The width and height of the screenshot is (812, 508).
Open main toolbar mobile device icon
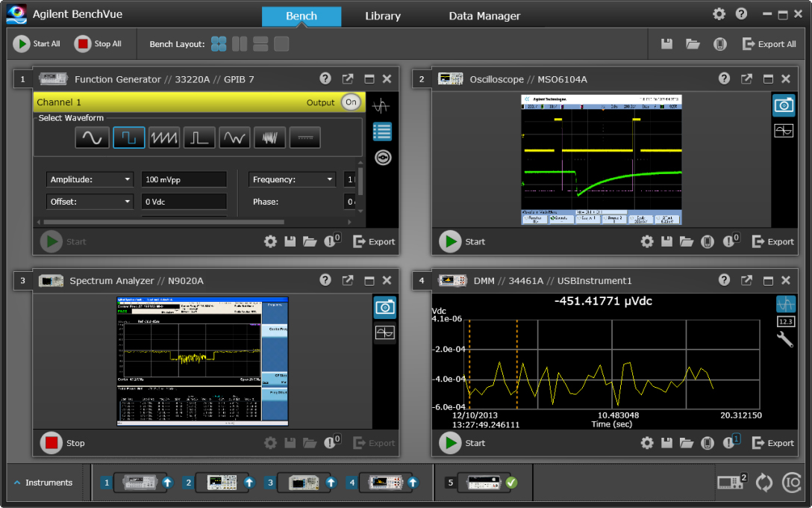coord(719,44)
